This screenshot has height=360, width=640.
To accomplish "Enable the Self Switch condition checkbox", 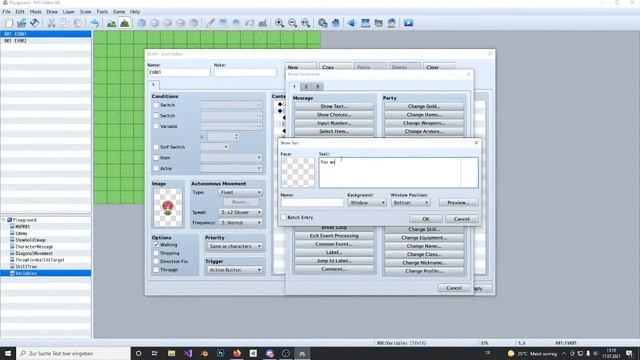I will click(156, 147).
